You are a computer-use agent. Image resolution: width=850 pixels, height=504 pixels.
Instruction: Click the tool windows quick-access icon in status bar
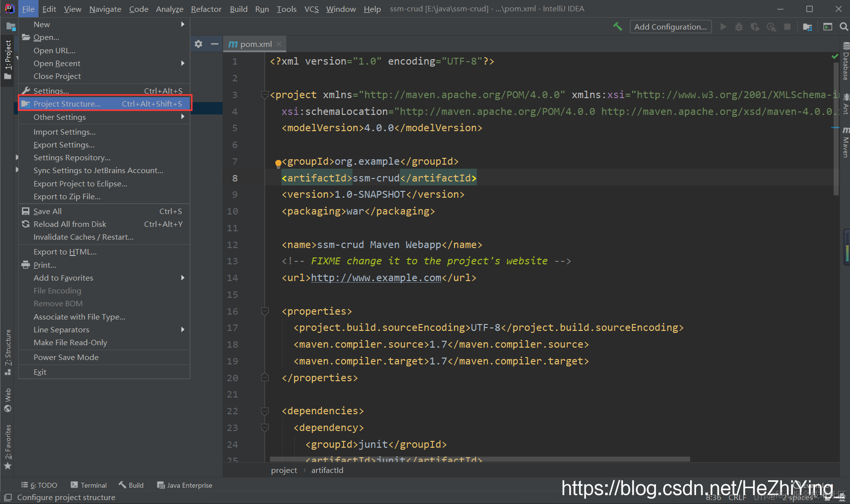8,498
